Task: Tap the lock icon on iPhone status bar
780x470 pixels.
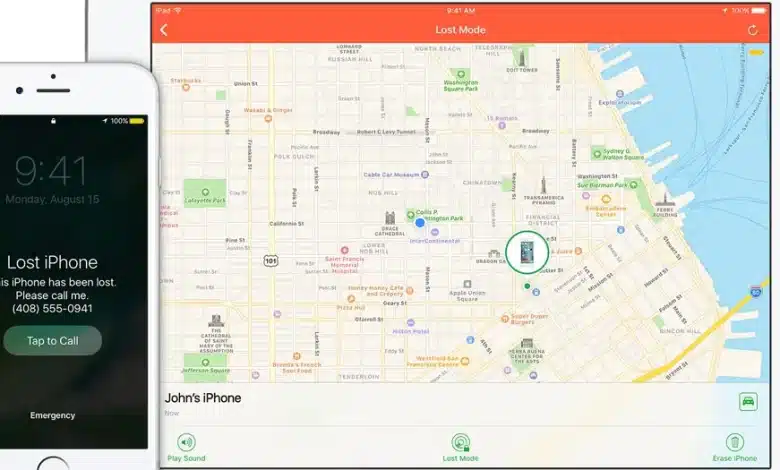Action: point(53,121)
